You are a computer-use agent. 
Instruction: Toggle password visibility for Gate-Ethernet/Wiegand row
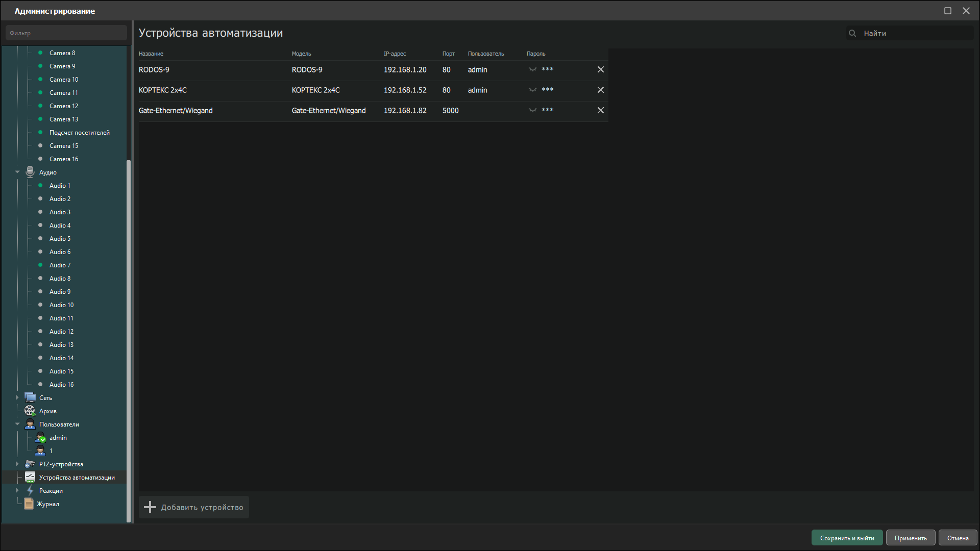click(532, 110)
